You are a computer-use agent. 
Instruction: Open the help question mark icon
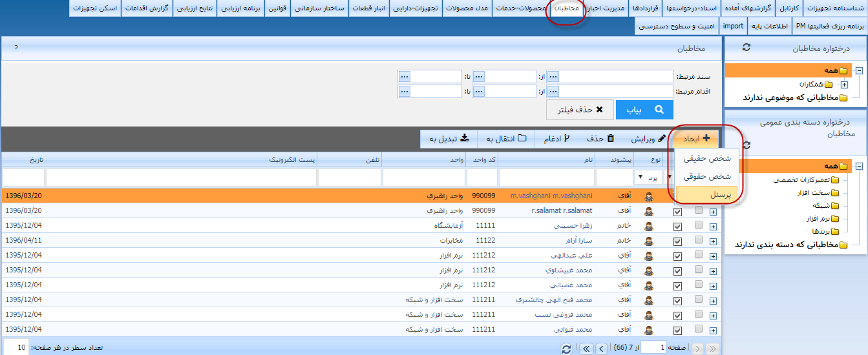16,48
